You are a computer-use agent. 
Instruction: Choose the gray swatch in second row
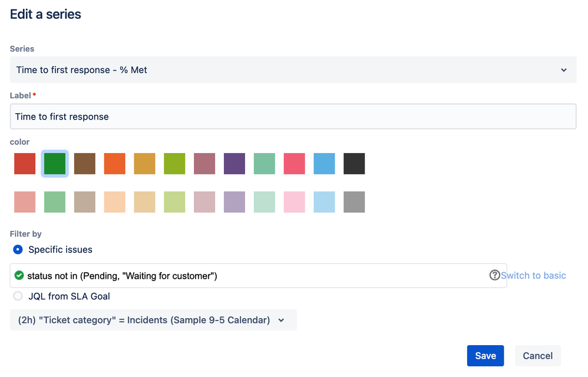(x=354, y=202)
